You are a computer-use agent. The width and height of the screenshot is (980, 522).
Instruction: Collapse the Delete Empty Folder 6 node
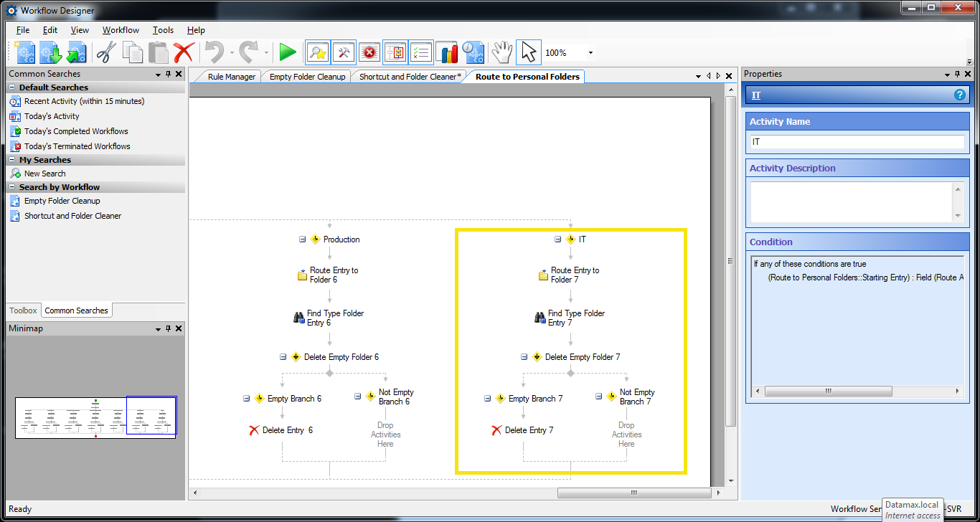(283, 357)
